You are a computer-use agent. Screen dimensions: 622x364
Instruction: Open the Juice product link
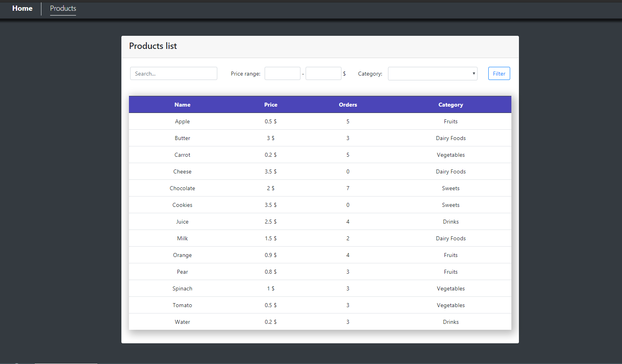tap(182, 222)
